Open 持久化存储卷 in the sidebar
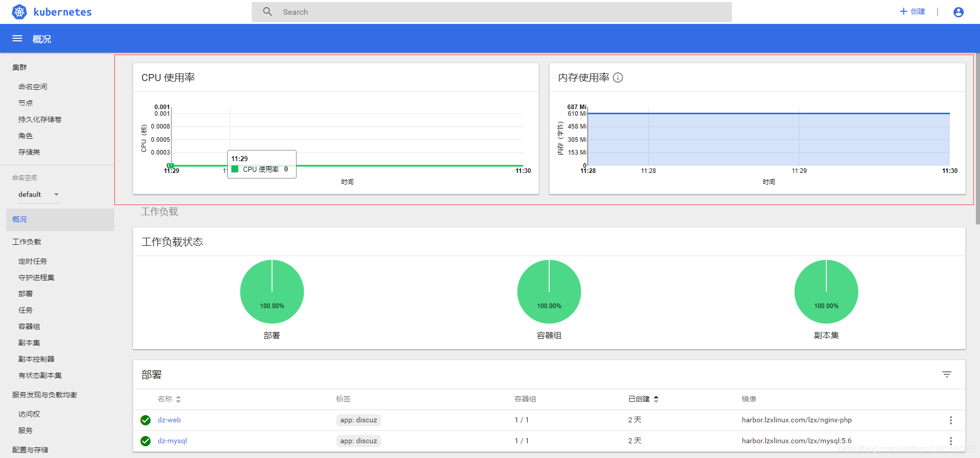Image resolution: width=980 pixels, height=458 pixels. pyautogui.click(x=40, y=119)
